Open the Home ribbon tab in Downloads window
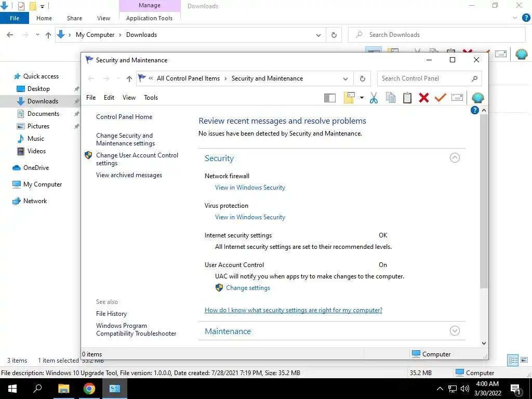532x399 pixels. click(44, 18)
